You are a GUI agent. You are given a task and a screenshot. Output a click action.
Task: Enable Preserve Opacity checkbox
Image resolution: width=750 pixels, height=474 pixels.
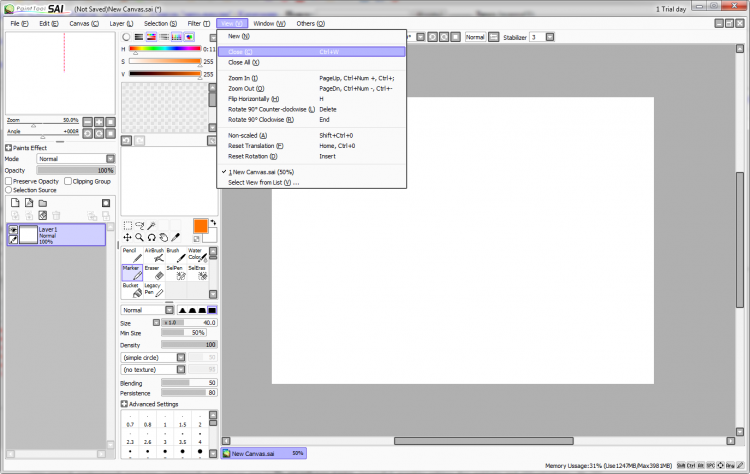pyautogui.click(x=9, y=181)
